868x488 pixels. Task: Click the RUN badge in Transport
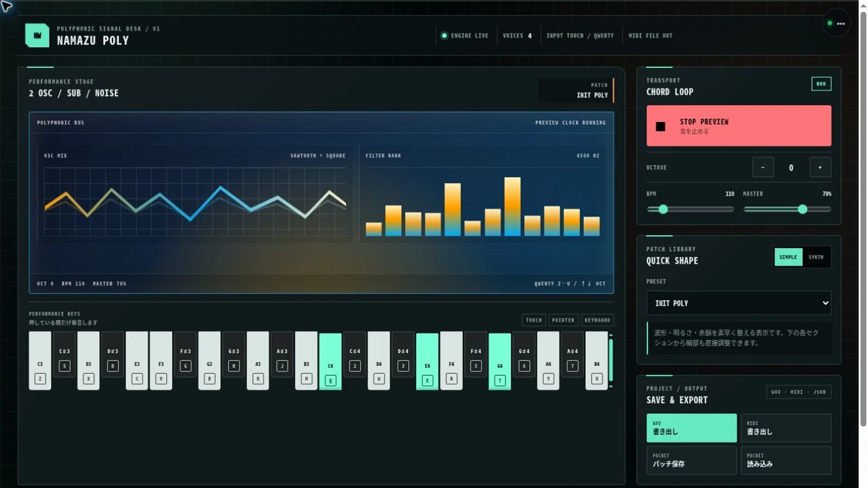(821, 84)
